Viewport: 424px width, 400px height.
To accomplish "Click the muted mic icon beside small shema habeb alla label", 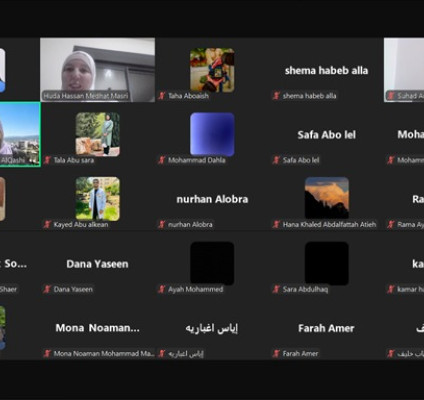I will point(276,96).
